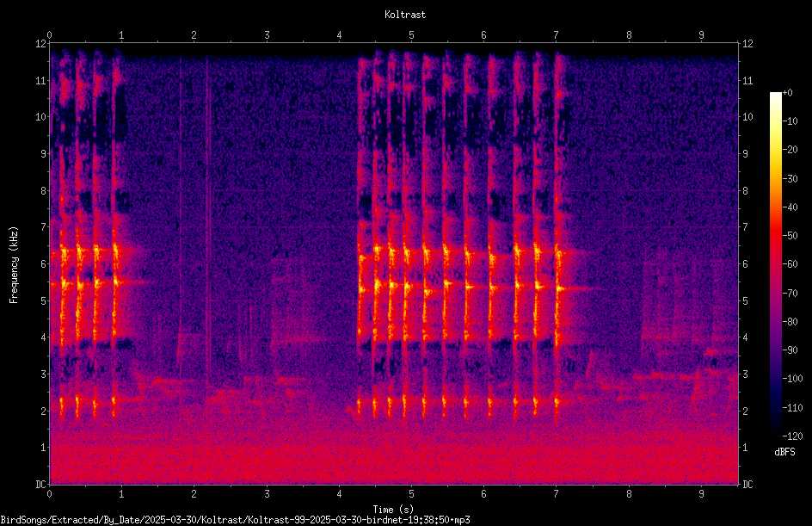Click the "7" tick on the top time axis
Viewport: 812px width, 526px height.
pyautogui.click(x=557, y=35)
